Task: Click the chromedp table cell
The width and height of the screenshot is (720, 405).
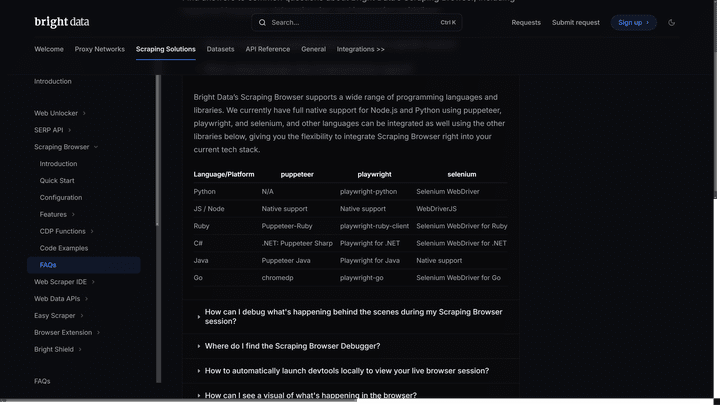Action: (x=277, y=278)
